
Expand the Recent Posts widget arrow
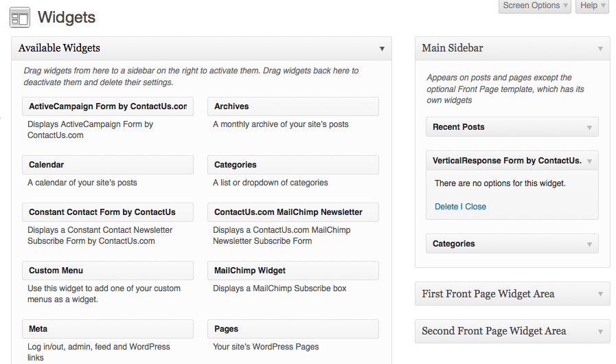(x=589, y=127)
